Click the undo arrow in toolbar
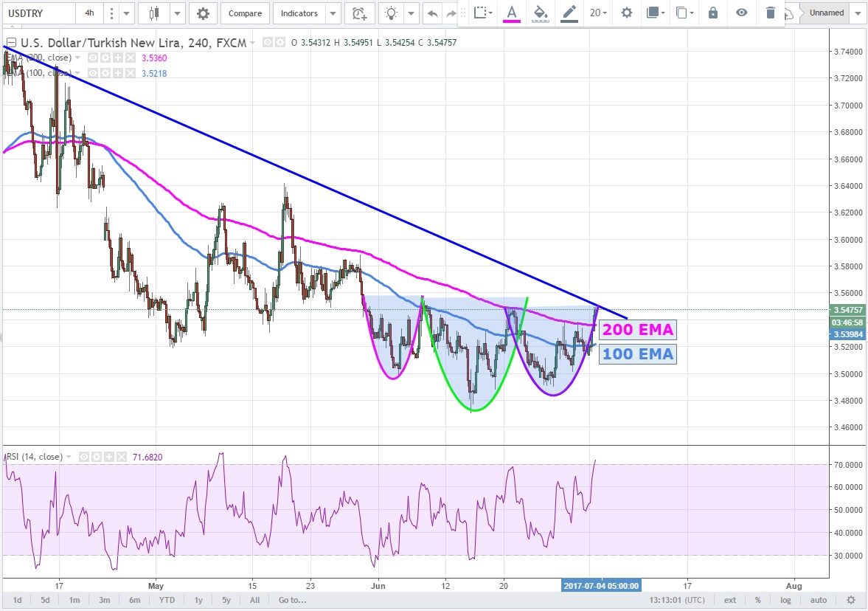Image resolution: width=868 pixels, height=611 pixels. tap(432, 13)
